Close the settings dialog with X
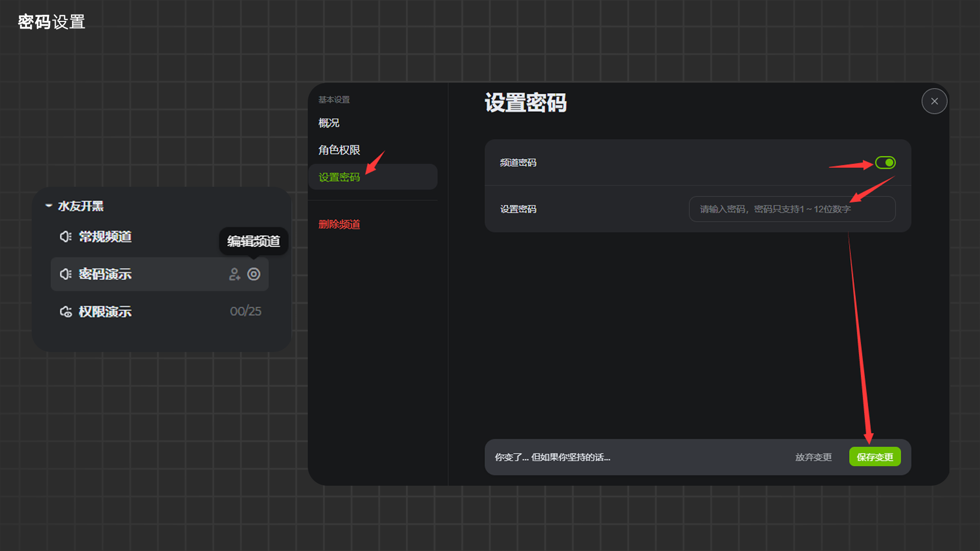This screenshot has width=980, height=551. (x=934, y=101)
